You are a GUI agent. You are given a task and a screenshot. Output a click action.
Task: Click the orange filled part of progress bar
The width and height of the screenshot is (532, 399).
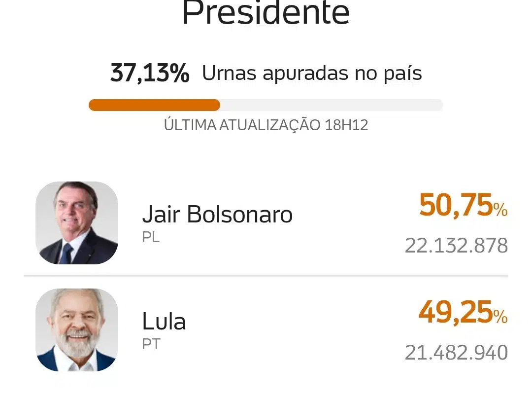click(154, 105)
